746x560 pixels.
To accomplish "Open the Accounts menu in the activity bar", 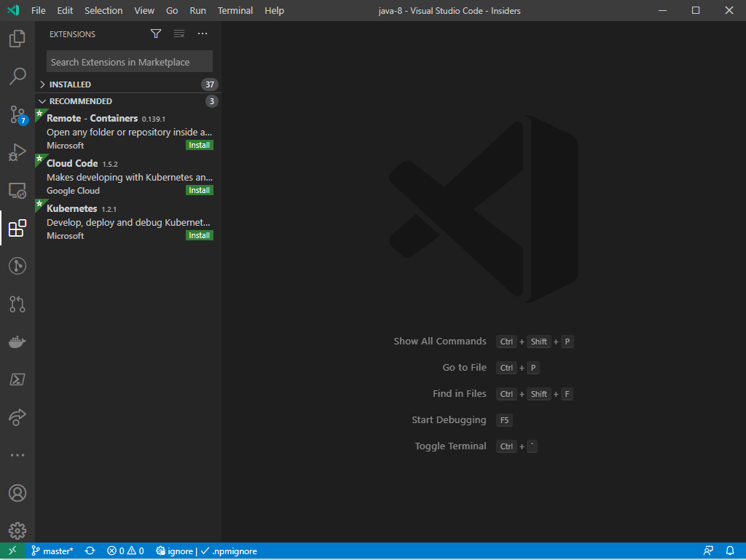I will [17, 493].
